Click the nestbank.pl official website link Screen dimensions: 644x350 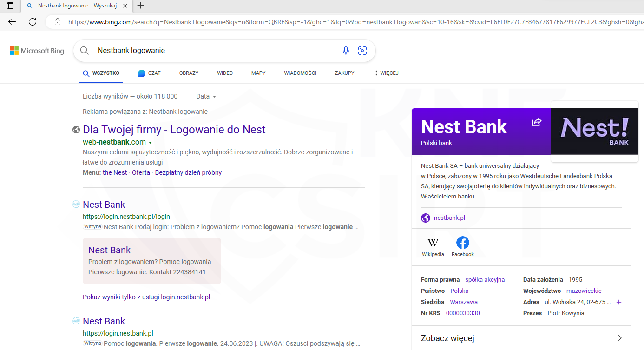[449, 218]
